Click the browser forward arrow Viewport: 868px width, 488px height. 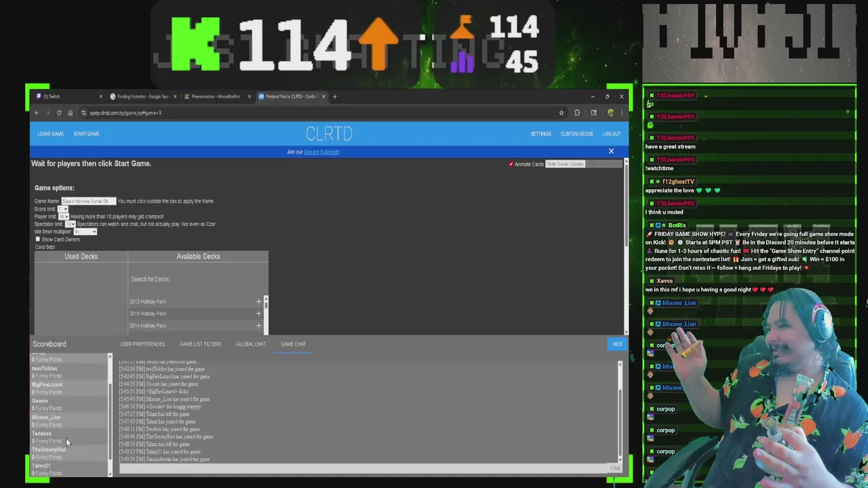[x=47, y=113]
